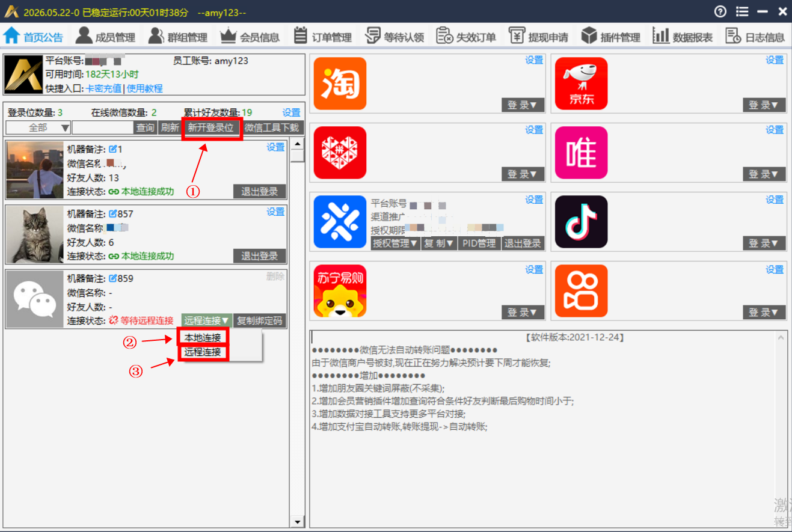Click the WeChat list scrollbar down arrow
Image resolution: width=792 pixels, height=532 pixels.
pos(297,521)
